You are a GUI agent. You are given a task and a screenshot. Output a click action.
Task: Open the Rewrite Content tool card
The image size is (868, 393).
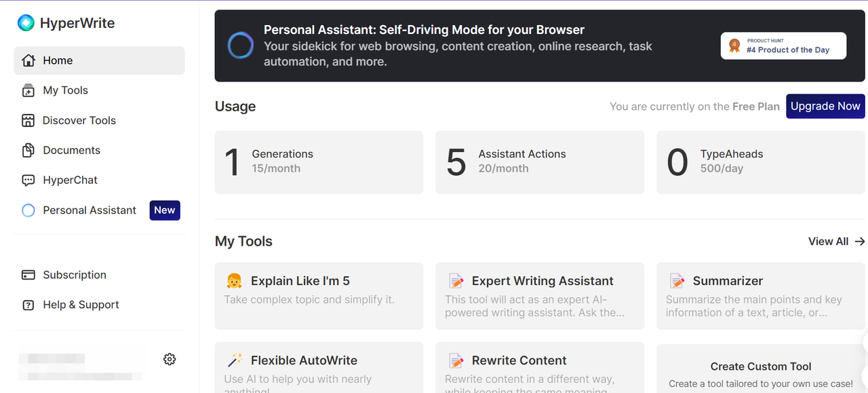click(540, 367)
